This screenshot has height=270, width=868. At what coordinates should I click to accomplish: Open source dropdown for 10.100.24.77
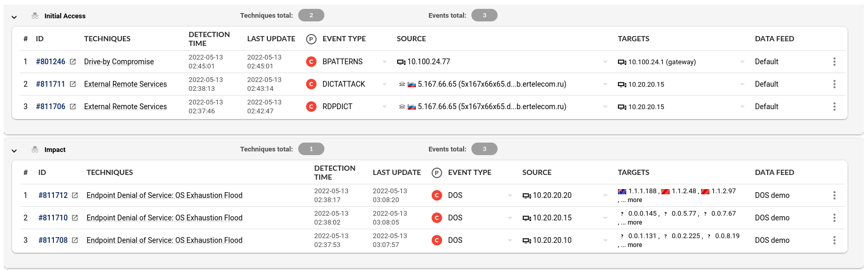pos(605,62)
